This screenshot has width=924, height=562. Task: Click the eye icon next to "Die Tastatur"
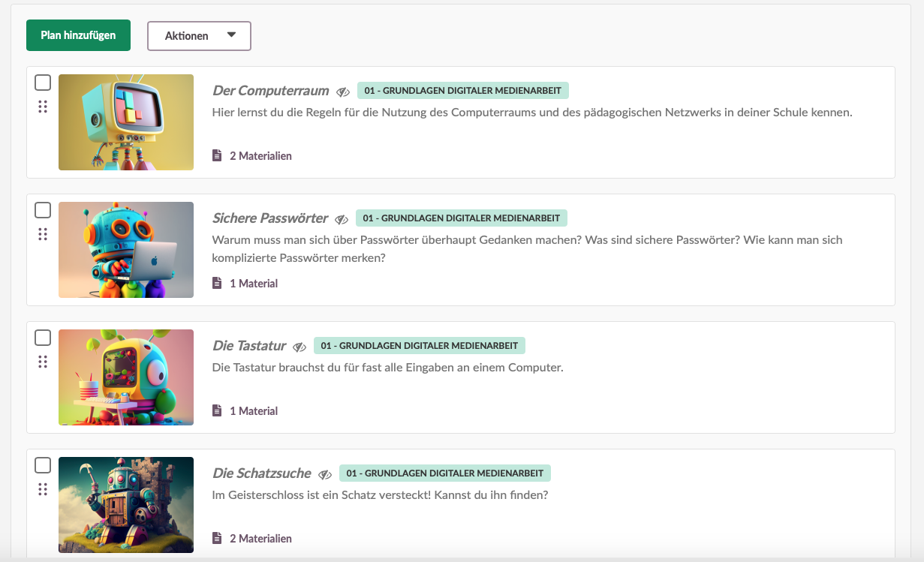[300, 346]
